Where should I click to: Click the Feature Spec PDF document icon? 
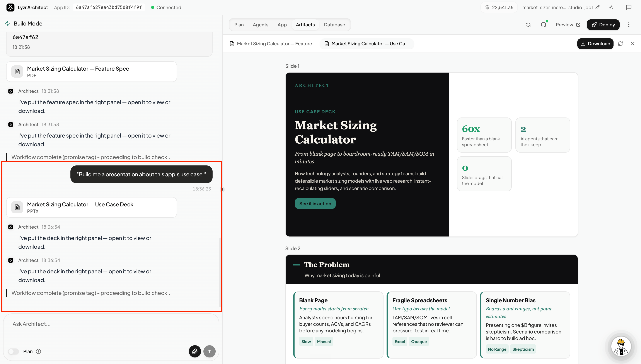[x=17, y=71]
